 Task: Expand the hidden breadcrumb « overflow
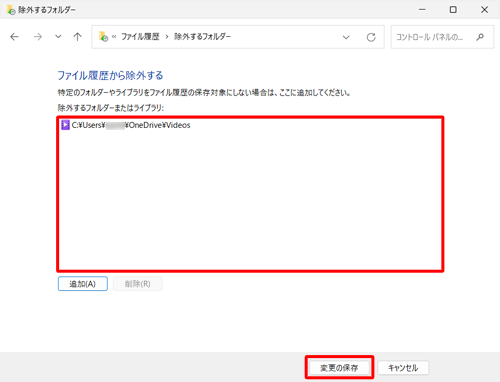click(x=114, y=37)
